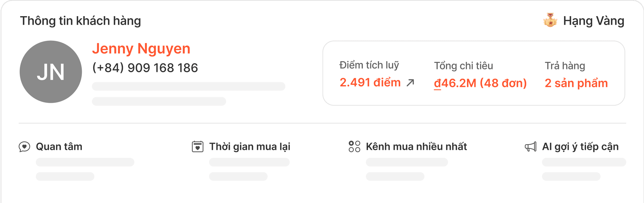Switch to the Thông tin khách hàng section
Image resolution: width=644 pixels, height=203 pixels.
(x=80, y=21)
